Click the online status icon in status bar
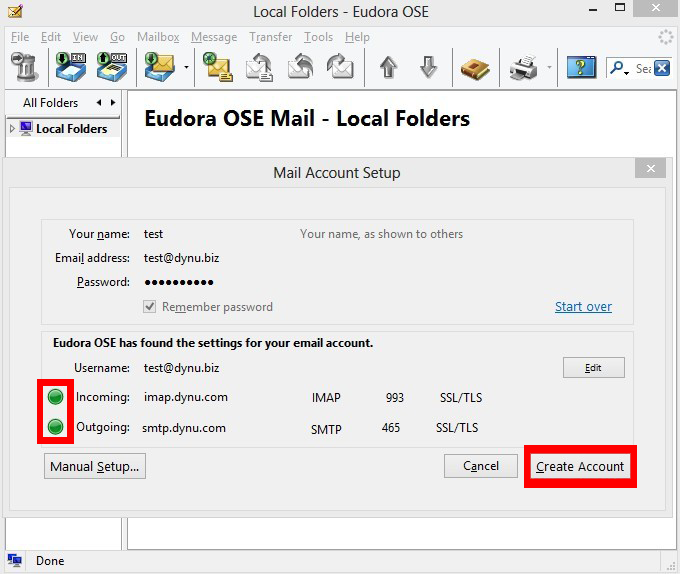This screenshot has height=574, width=680. [15, 561]
